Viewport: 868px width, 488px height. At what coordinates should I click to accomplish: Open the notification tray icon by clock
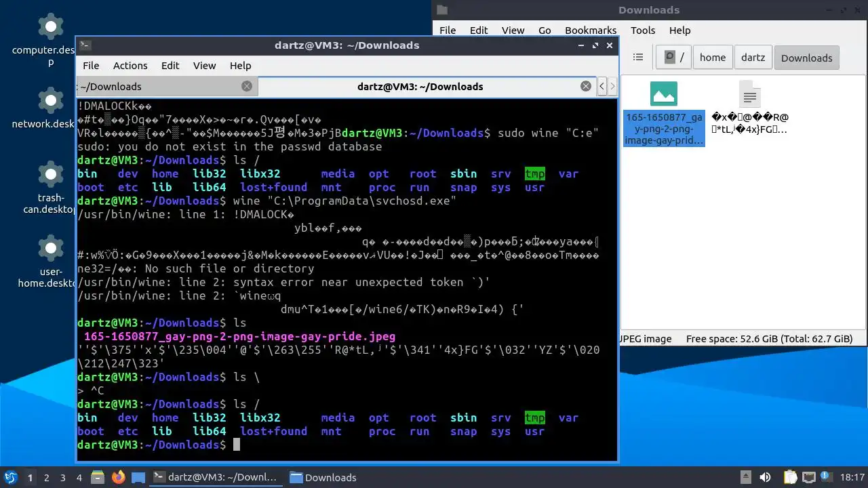(827, 477)
